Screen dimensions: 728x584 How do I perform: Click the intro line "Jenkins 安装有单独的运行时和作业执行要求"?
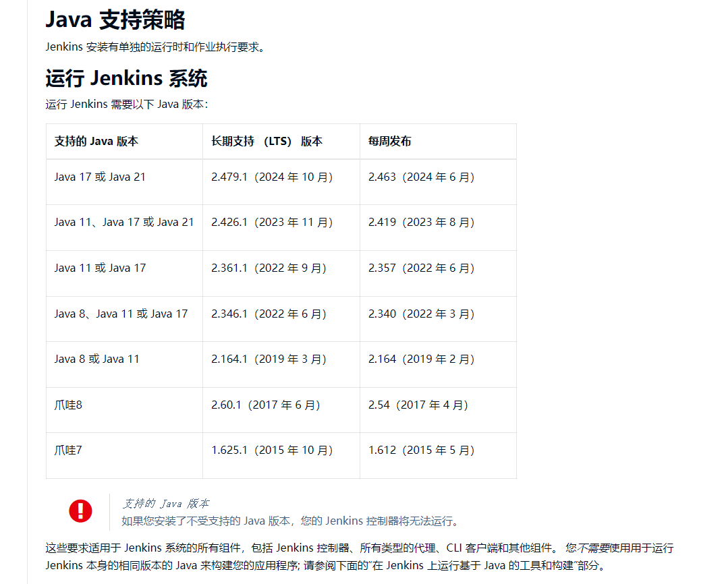pos(156,47)
